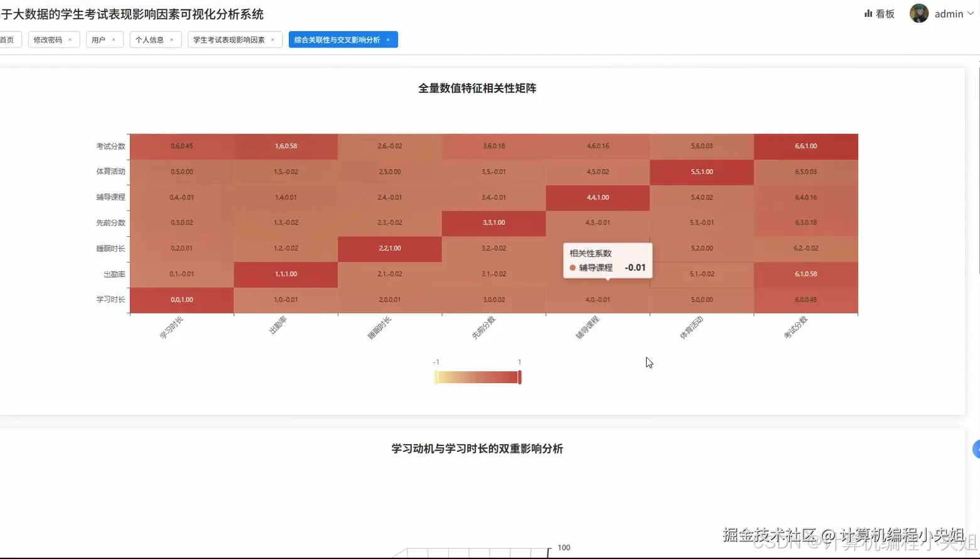Viewport: 980px width, 559px height.
Task: Click the 辅导课程 y-axis label
Action: (110, 197)
